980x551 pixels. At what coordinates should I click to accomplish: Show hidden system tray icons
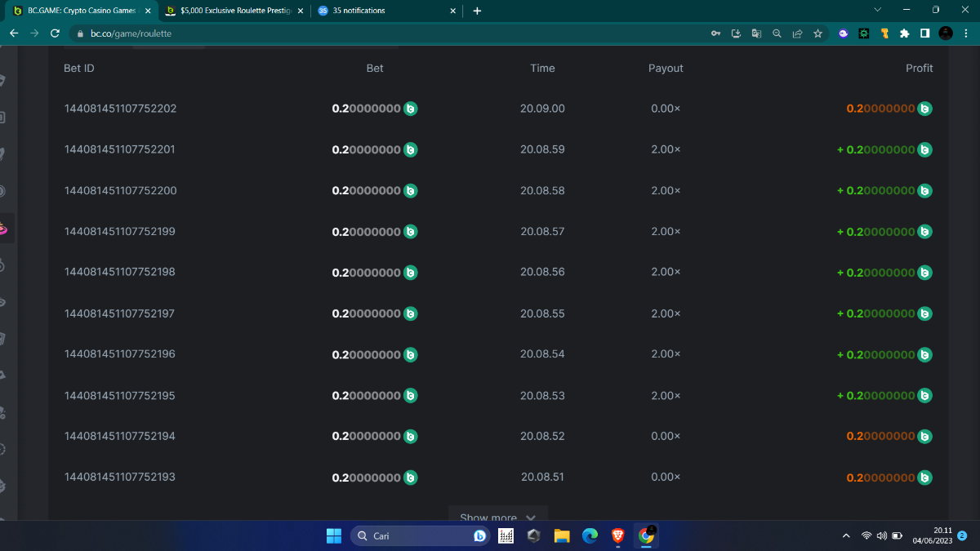tap(846, 535)
